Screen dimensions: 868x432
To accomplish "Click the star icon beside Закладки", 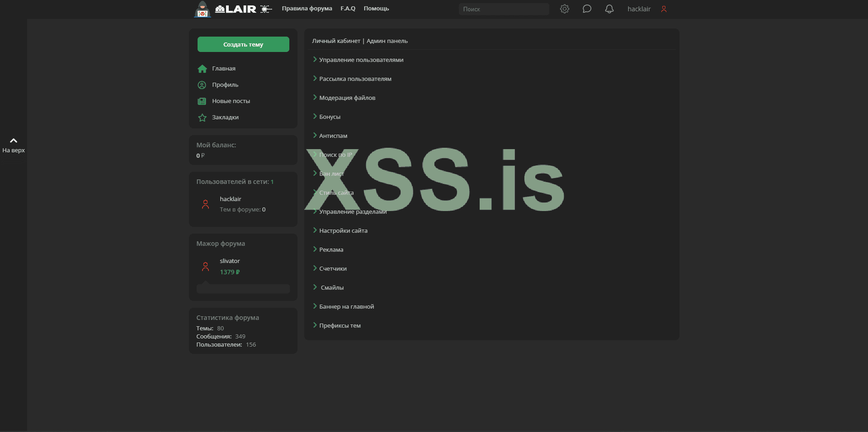I will (202, 117).
